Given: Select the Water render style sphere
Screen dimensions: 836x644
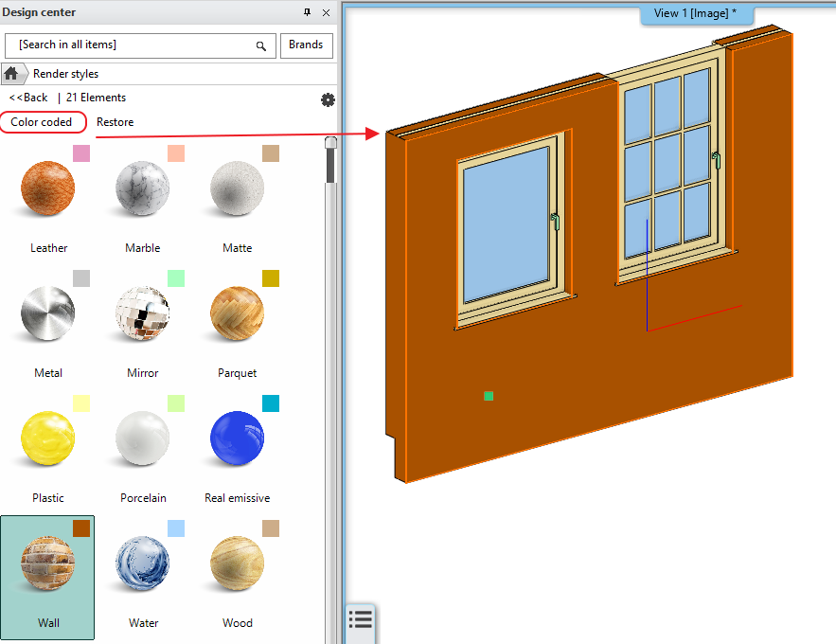Looking at the screenshot, I should (x=142, y=563).
